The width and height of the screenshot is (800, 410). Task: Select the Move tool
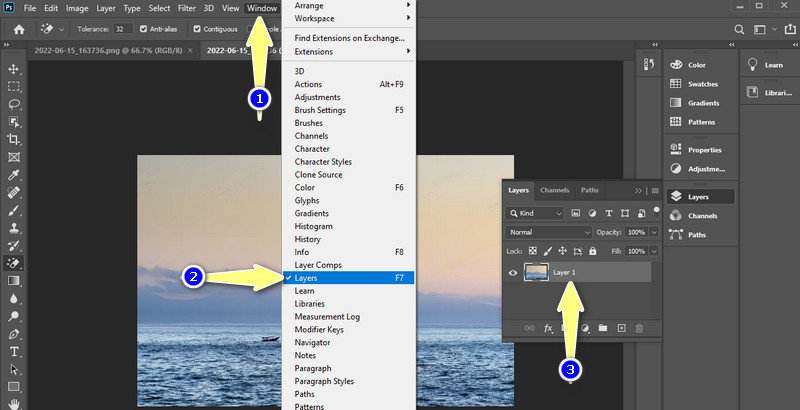pos(14,68)
